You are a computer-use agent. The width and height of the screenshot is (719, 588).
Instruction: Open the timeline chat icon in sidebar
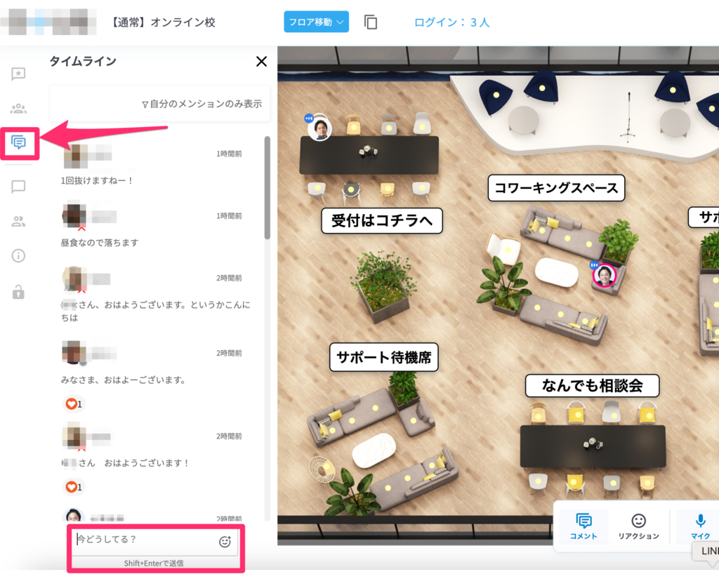pyautogui.click(x=19, y=143)
